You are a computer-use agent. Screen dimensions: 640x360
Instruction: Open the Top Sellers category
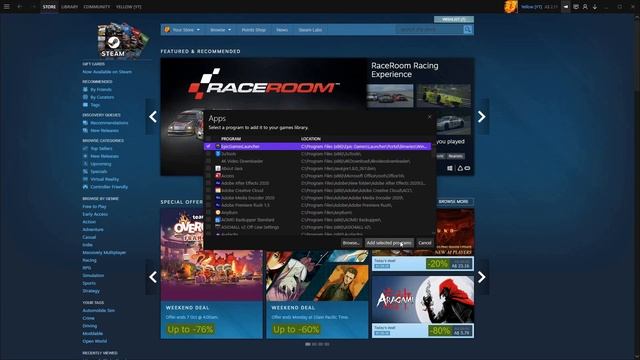(101, 149)
